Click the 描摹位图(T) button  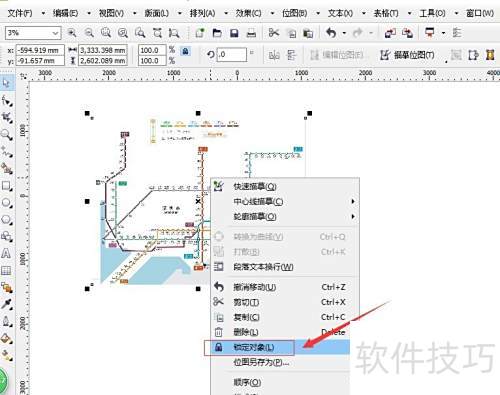point(407,55)
